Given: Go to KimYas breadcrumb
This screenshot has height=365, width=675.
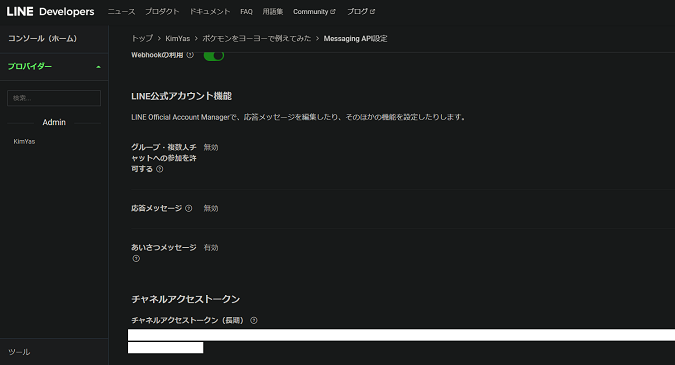Looking at the screenshot, I should pos(177,38).
